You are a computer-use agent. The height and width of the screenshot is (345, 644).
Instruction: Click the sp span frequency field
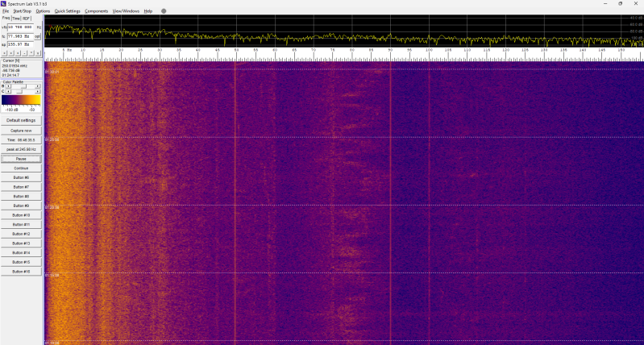[x=20, y=44]
